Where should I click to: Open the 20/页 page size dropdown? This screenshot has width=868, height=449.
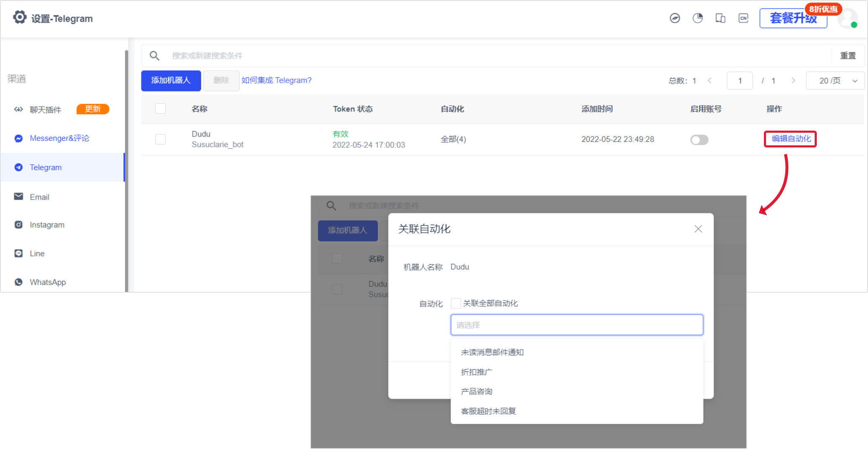click(835, 81)
